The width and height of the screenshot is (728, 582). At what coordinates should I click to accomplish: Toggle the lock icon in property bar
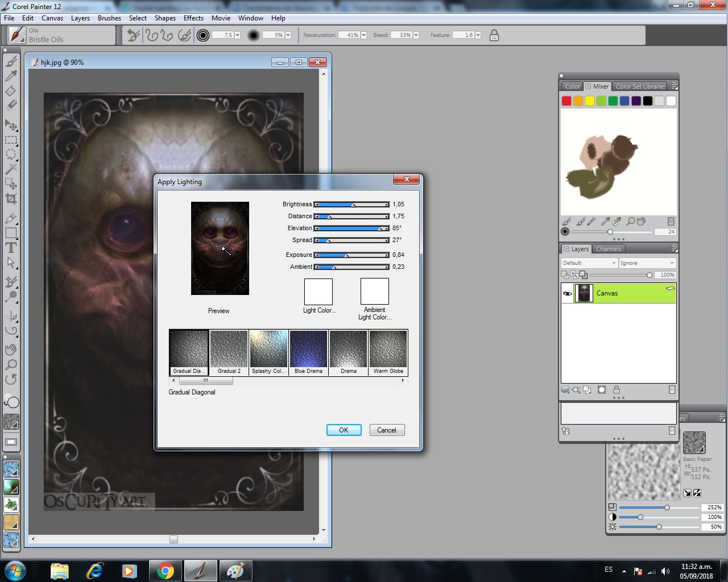click(x=494, y=35)
